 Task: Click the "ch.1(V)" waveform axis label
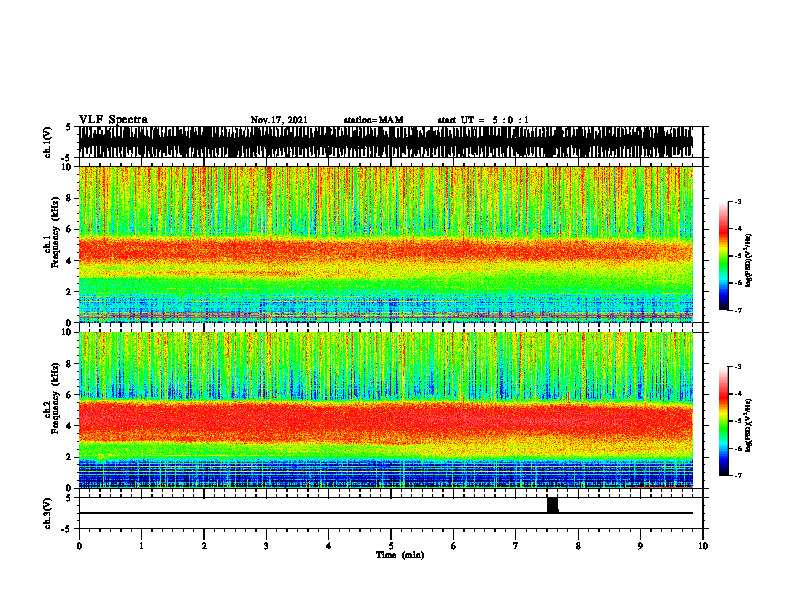click(x=48, y=142)
